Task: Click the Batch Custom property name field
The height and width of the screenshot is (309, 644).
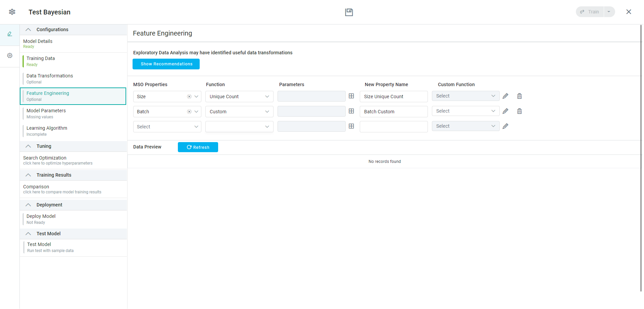Action: (x=393, y=112)
